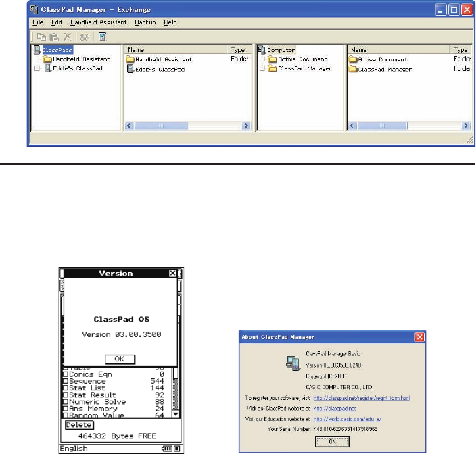The image size is (476, 454).
Task: Click the Delete button on the ClassPad screen
Action: [x=79, y=425]
